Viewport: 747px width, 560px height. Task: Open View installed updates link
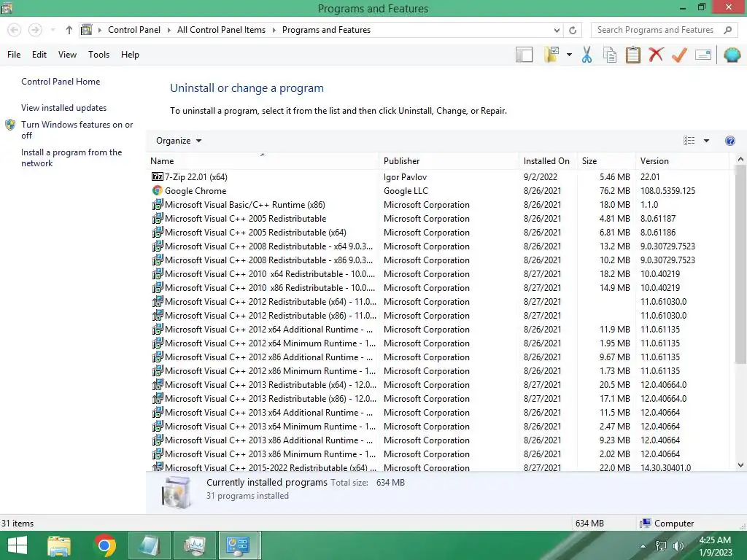pyautogui.click(x=64, y=108)
